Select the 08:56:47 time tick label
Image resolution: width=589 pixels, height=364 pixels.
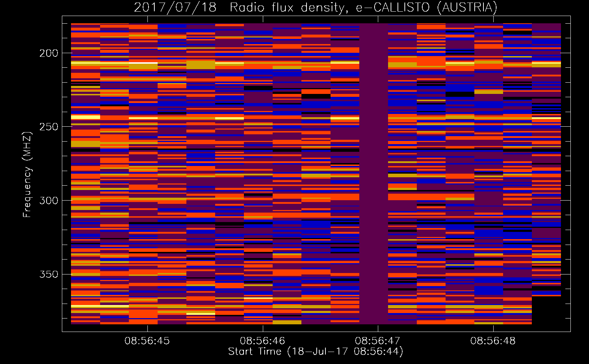pos(377,341)
